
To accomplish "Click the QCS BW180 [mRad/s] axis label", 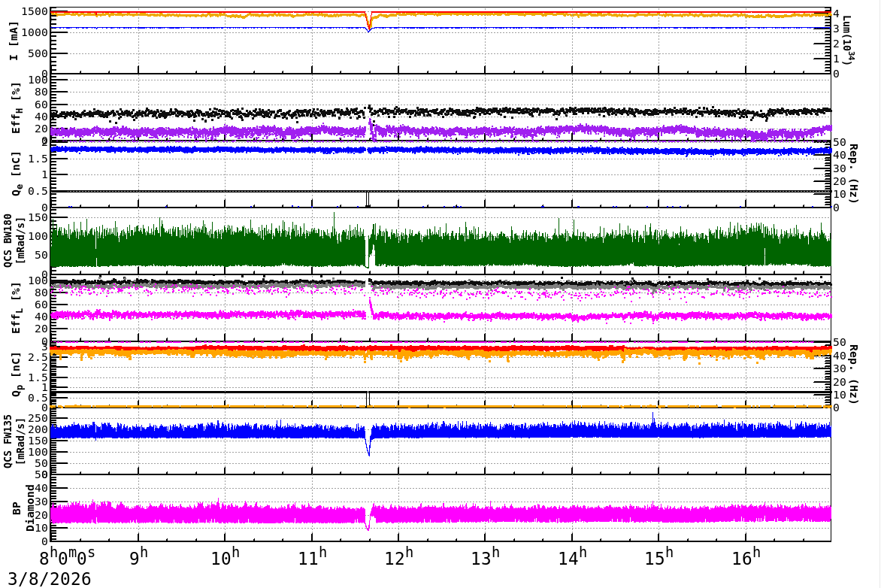I will click(x=14, y=240).
